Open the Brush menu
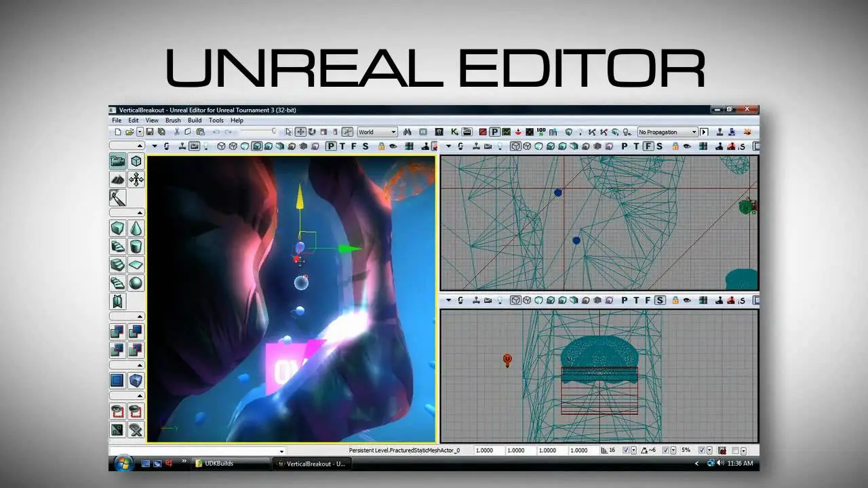Viewport: 868px width, 488px height. [173, 121]
